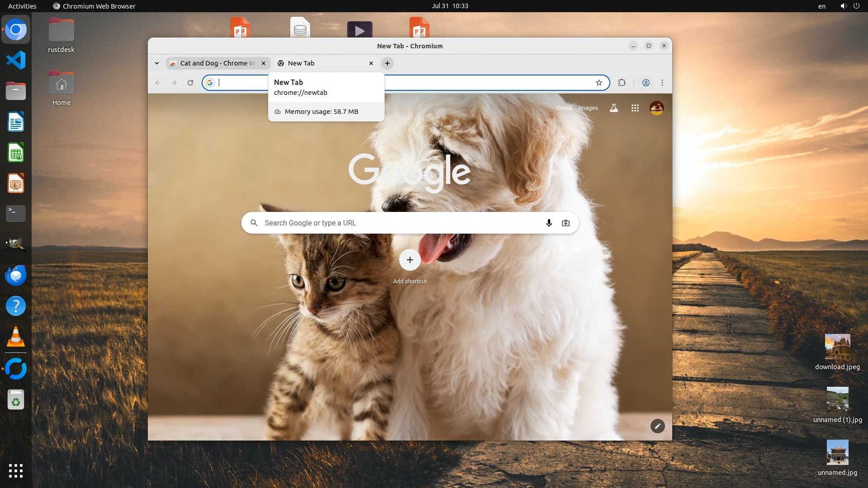The height and width of the screenshot is (488, 868).
Task: Open the Images link
Action: [x=588, y=108]
